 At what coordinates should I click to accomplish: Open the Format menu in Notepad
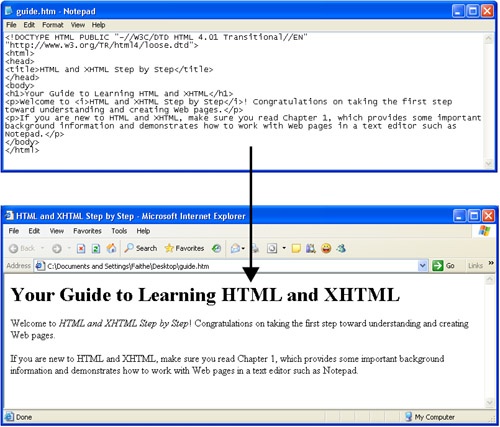53,25
